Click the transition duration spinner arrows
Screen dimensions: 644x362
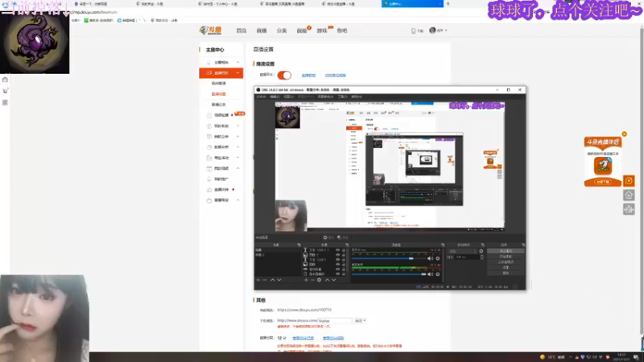(x=481, y=257)
